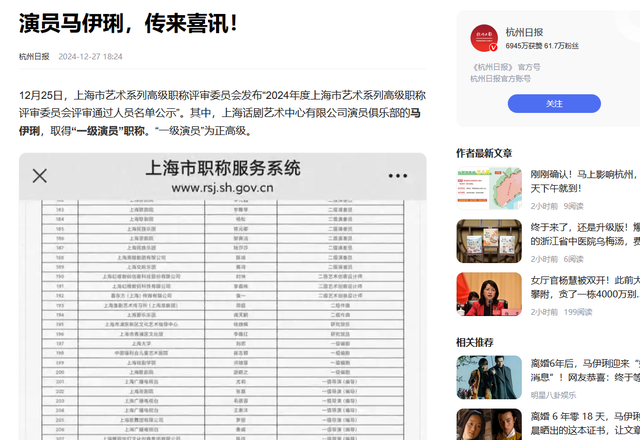This screenshot has height=440, width=640.
Task: Click the www.rsj.sh.gov.cn address text
Action: pos(222,188)
